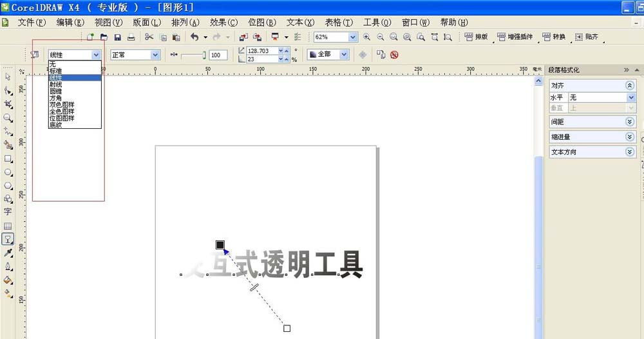The height and width of the screenshot is (339, 644).
Task: Select the Text tool (字)
Action: tap(8, 211)
